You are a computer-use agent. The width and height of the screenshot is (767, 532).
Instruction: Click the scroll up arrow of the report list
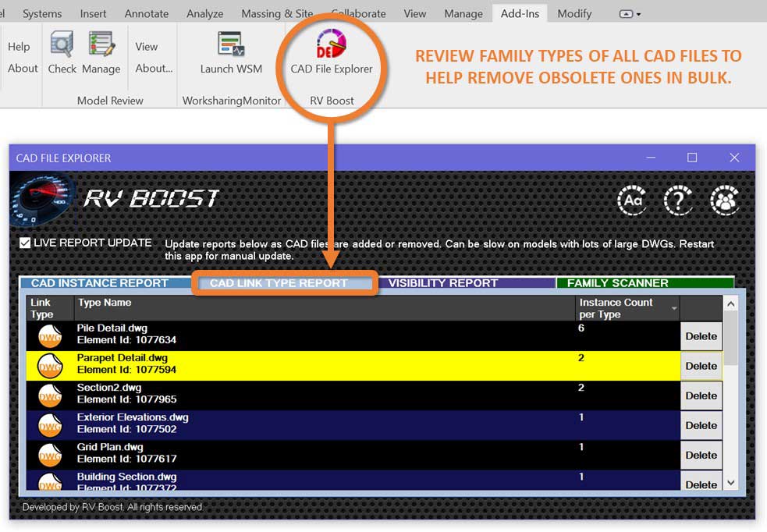pyautogui.click(x=730, y=303)
